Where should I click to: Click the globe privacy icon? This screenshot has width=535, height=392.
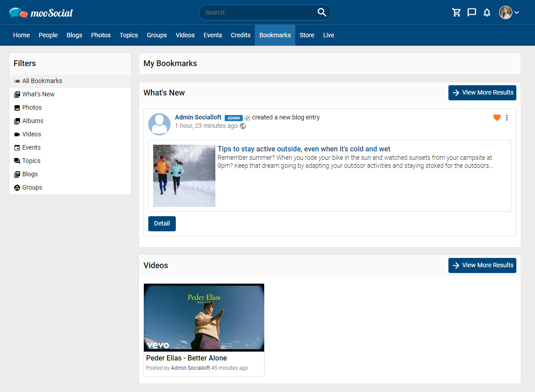pyautogui.click(x=243, y=126)
